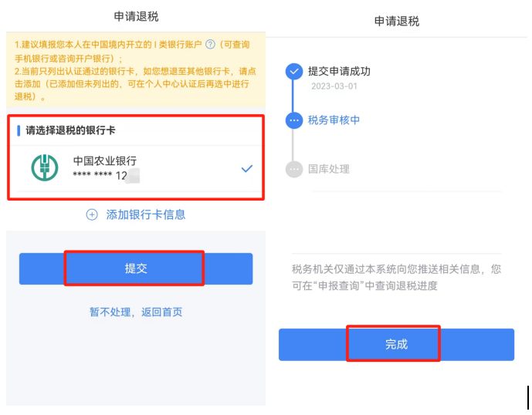Select the 中国农业银行 card row

136,168
